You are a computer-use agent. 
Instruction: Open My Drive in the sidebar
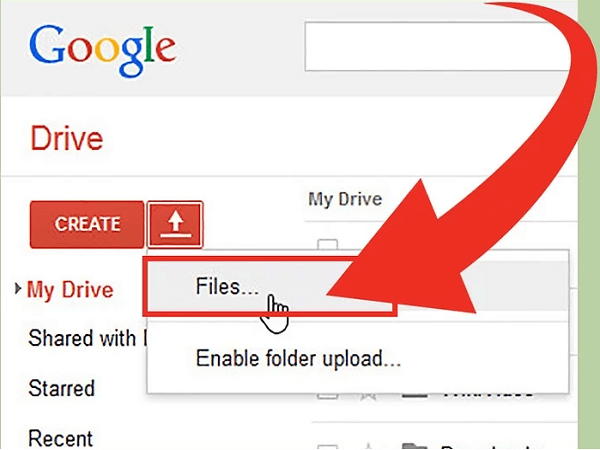point(70,290)
